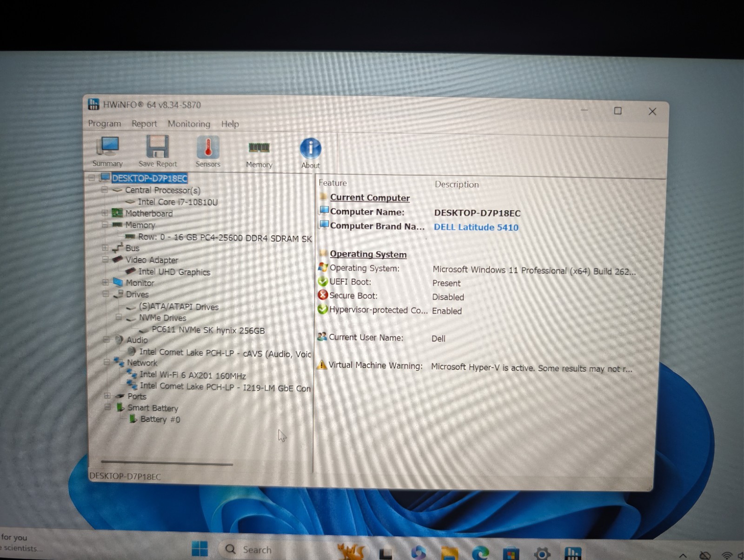Click the Operating System section header
The width and height of the screenshot is (744, 560).
(368, 254)
